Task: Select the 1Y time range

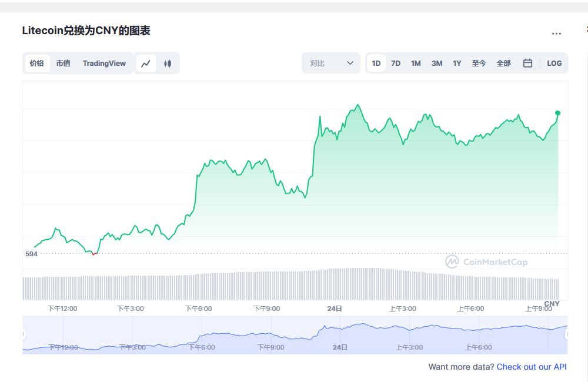Action: [457, 63]
